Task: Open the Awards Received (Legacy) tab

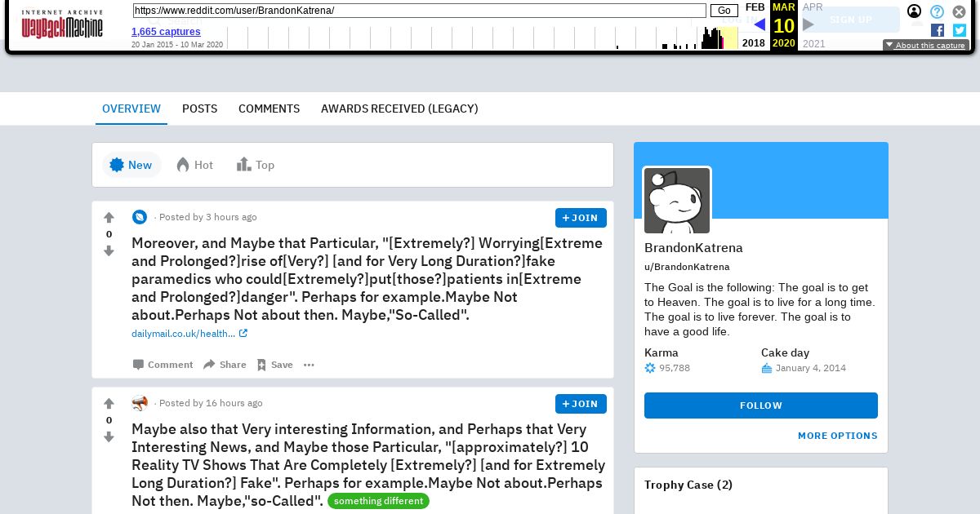Action: click(x=399, y=109)
